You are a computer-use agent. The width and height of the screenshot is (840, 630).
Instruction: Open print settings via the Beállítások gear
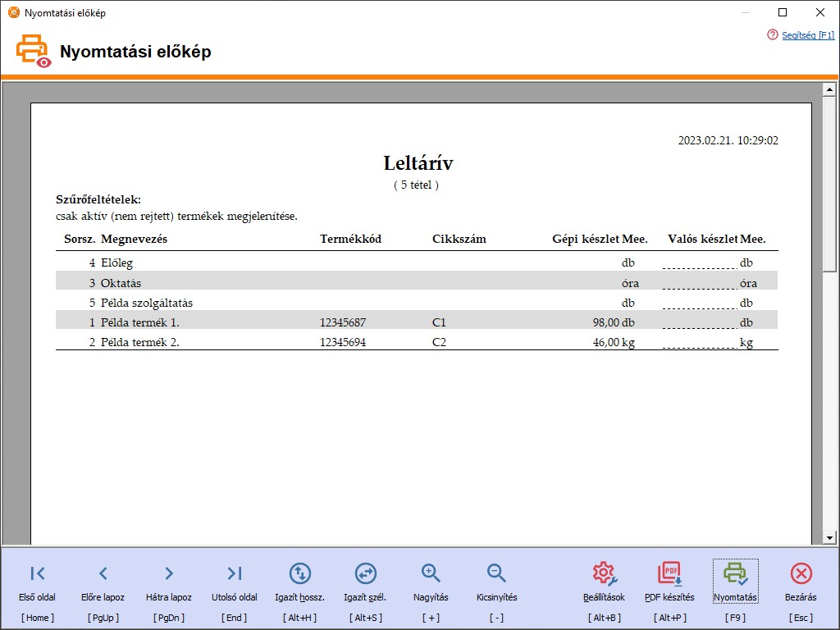(x=604, y=573)
